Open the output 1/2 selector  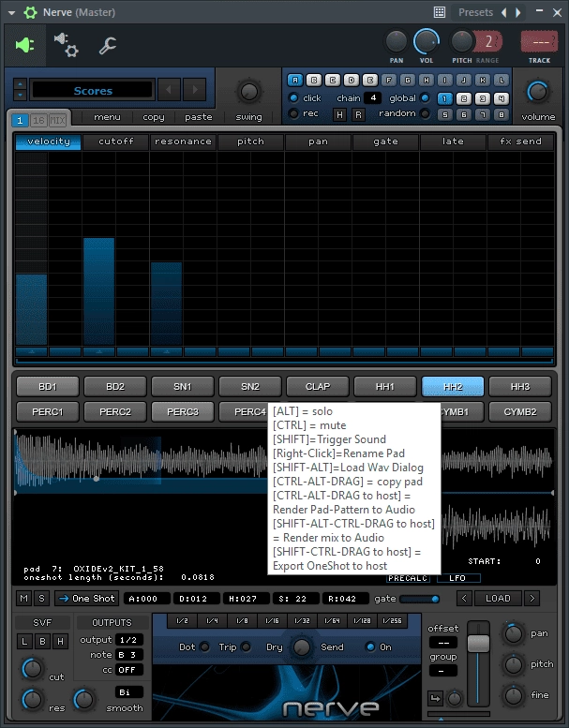(x=128, y=640)
